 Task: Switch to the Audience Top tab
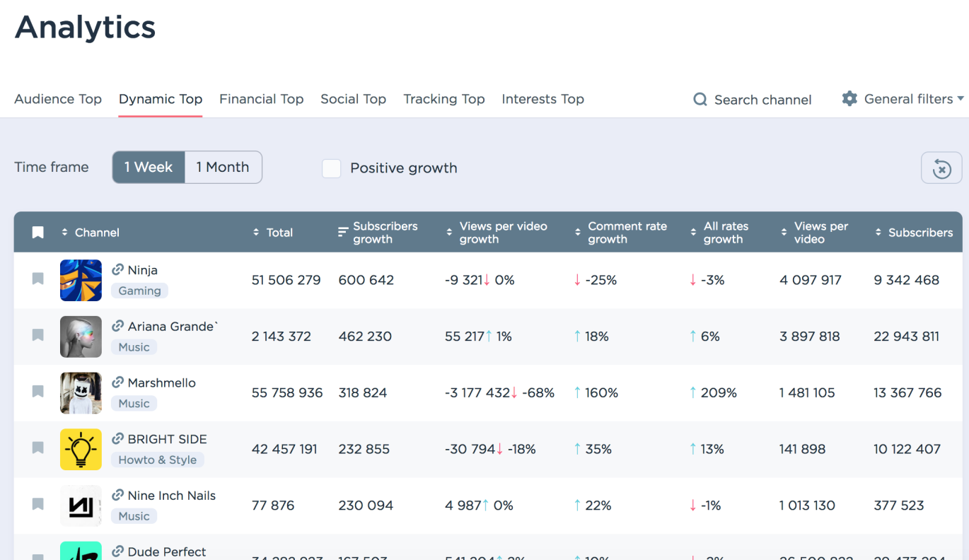pyautogui.click(x=58, y=99)
